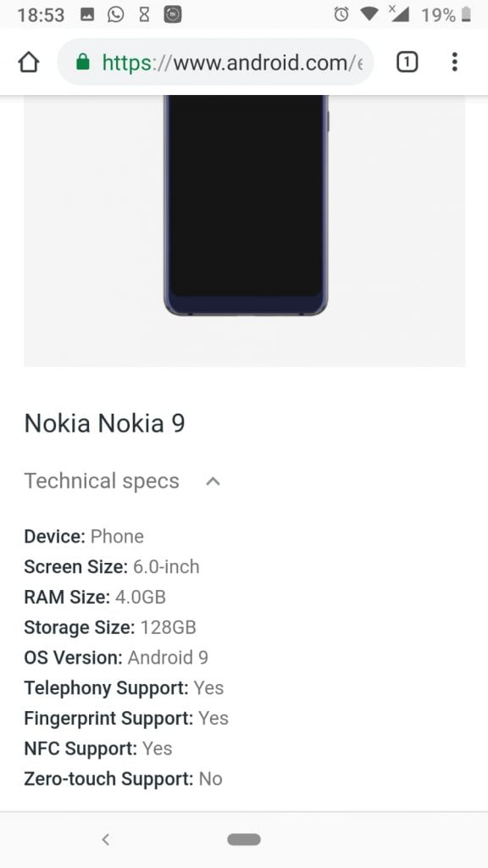
Task: Open Chrome's three-dot overflow menu
Action: coord(455,62)
